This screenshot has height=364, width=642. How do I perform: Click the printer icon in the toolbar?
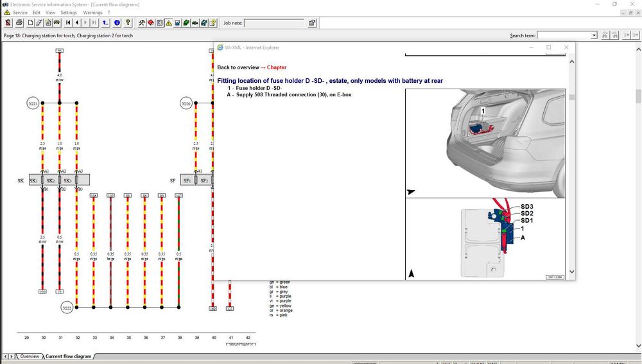[19, 23]
